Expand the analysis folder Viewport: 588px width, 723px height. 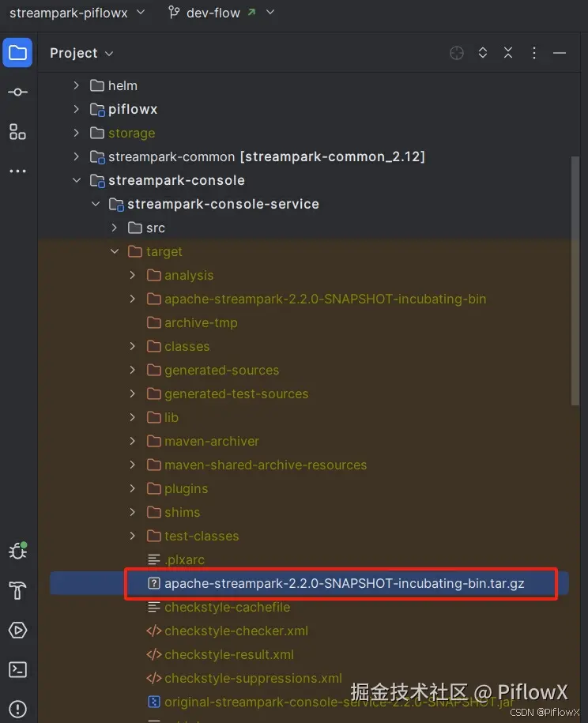pos(133,275)
